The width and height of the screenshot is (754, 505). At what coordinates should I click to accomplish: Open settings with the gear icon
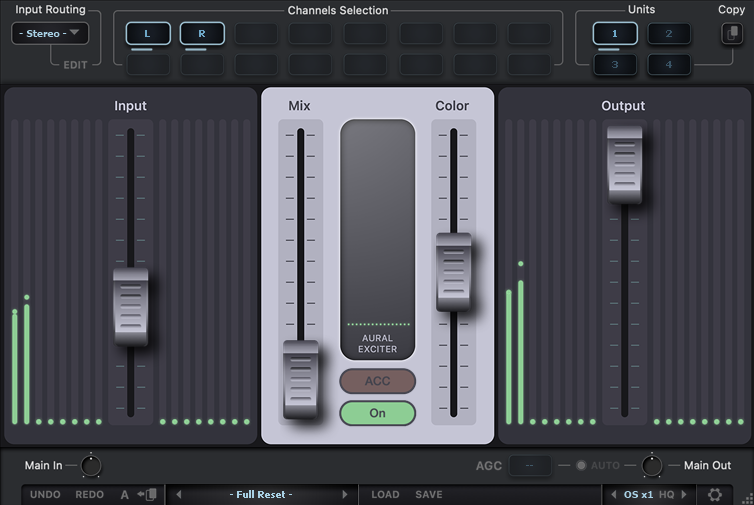[x=715, y=494]
